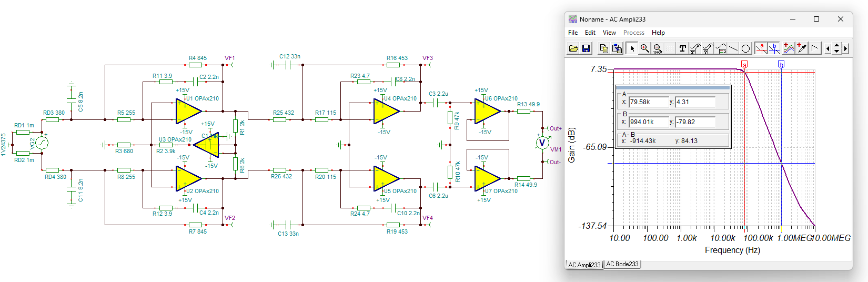Toggle the dotted grid icon
The width and height of the screenshot is (868, 282).
coord(670,48)
